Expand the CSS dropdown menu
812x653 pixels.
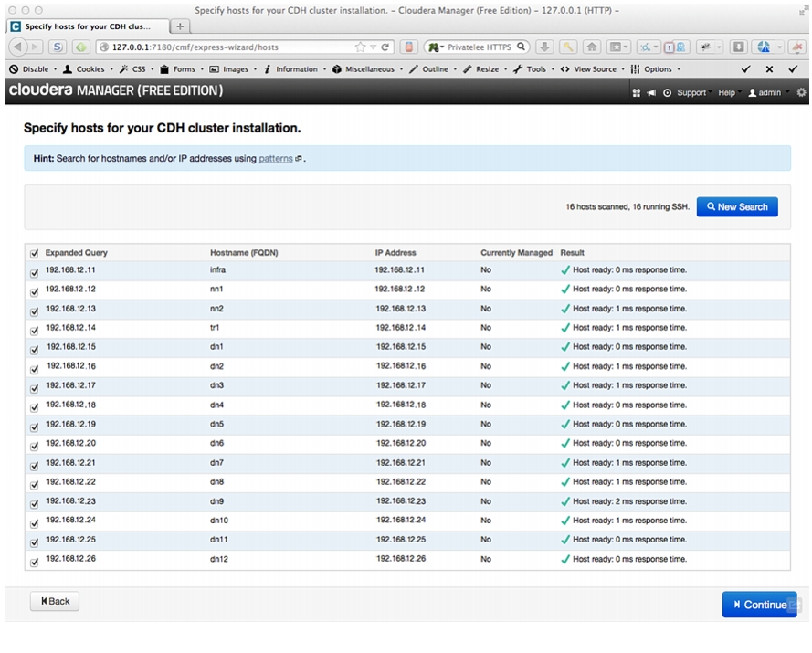click(x=137, y=68)
